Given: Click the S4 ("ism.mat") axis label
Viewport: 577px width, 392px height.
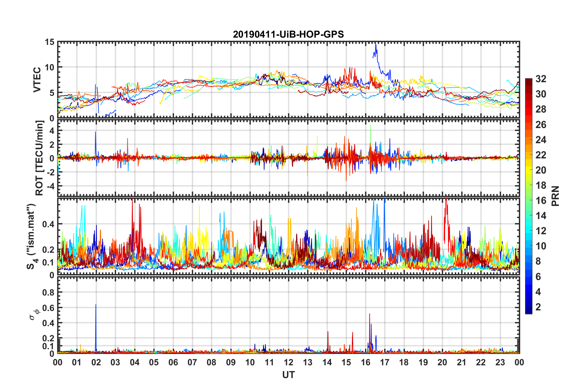Looking at the screenshot, I should [31, 236].
